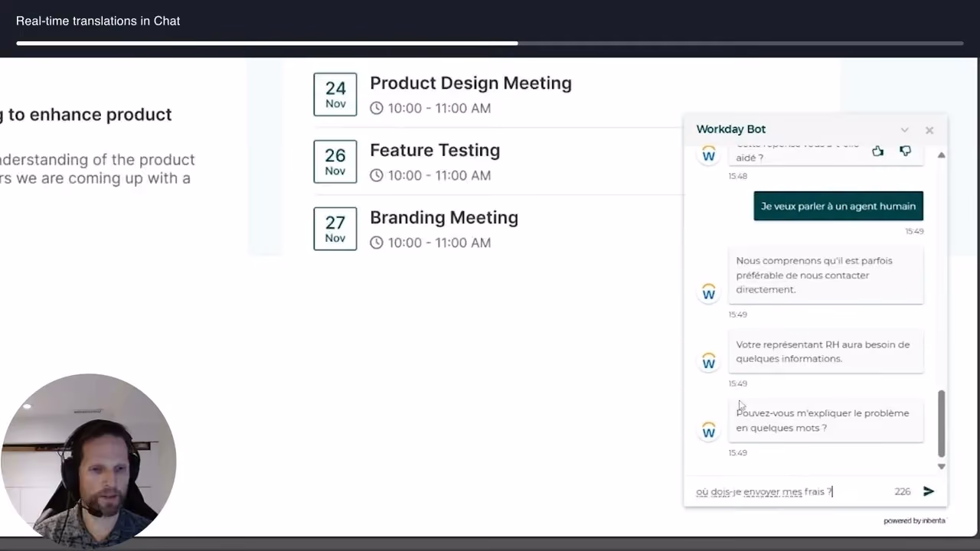Click clock icon for Product Design Meeting
Viewport: 980px width, 551px height.
point(376,108)
